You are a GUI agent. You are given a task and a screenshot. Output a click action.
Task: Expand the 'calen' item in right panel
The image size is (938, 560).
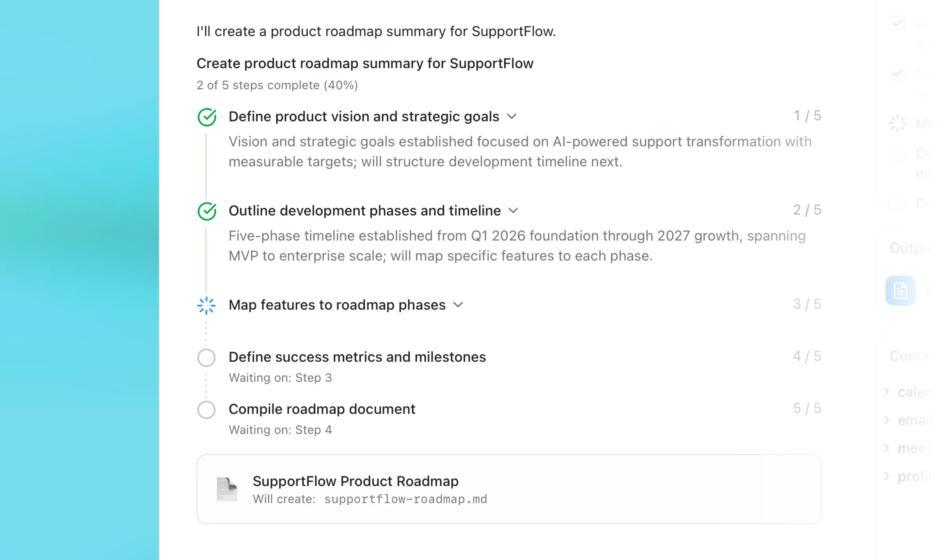(x=887, y=392)
